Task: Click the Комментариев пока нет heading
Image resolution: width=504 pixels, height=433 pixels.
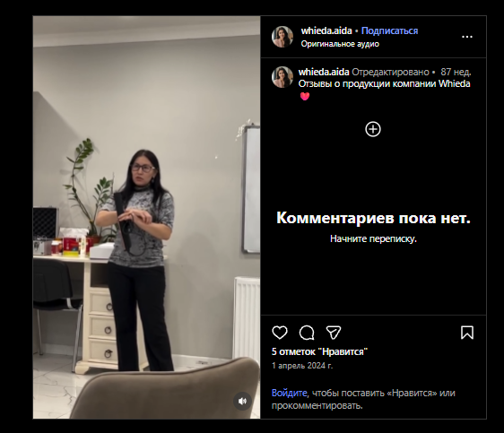Action: click(x=373, y=218)
